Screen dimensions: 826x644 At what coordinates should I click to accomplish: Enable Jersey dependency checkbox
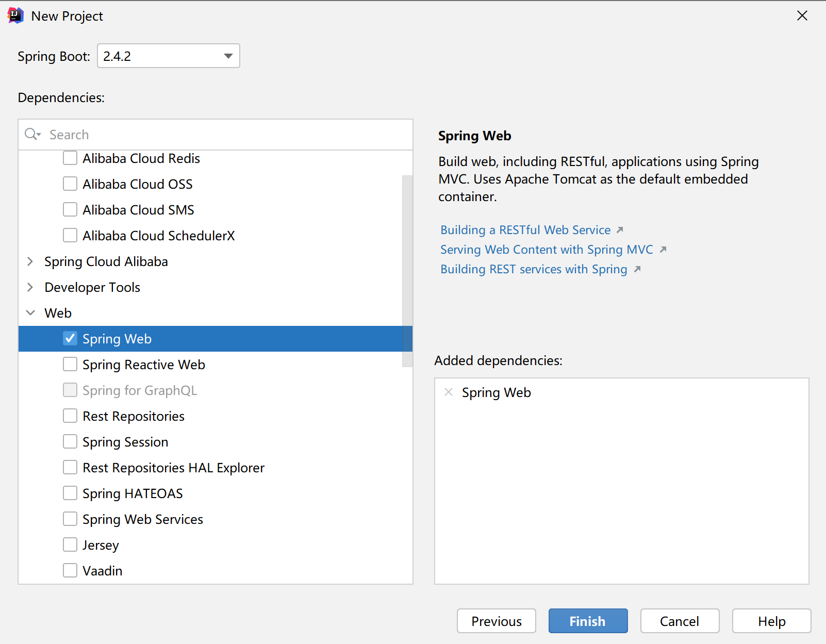[70, 544]
